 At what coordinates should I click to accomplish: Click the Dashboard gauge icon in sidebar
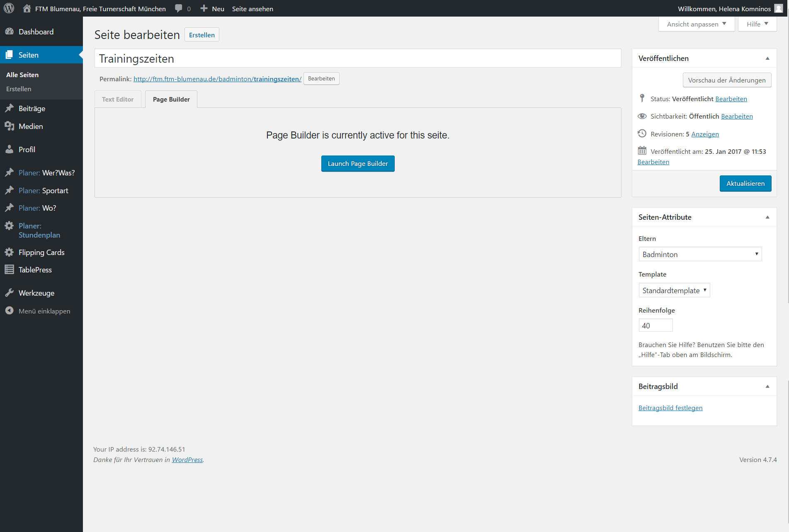coord(9,32)
